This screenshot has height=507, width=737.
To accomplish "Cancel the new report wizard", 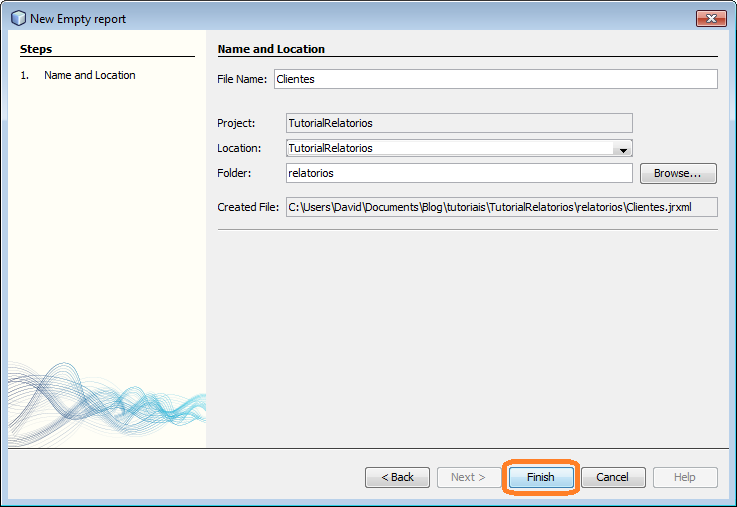I will tap(612, 477).
